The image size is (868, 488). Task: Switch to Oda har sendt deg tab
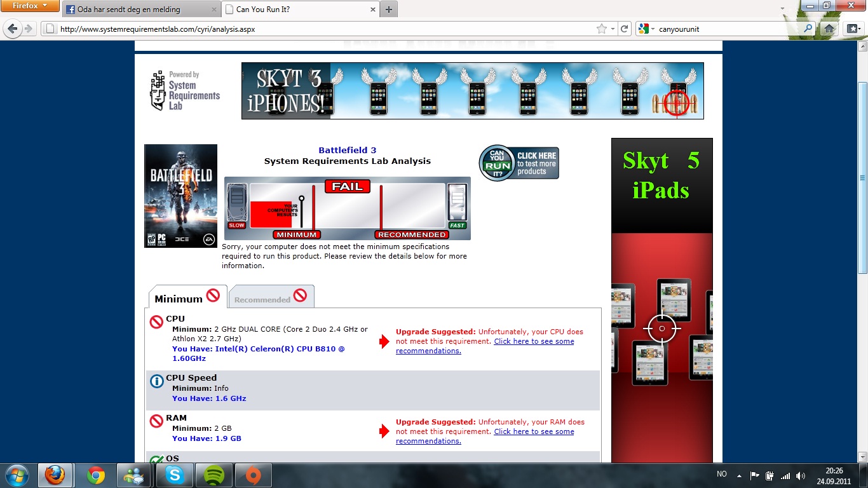click(x=141, y=10)
